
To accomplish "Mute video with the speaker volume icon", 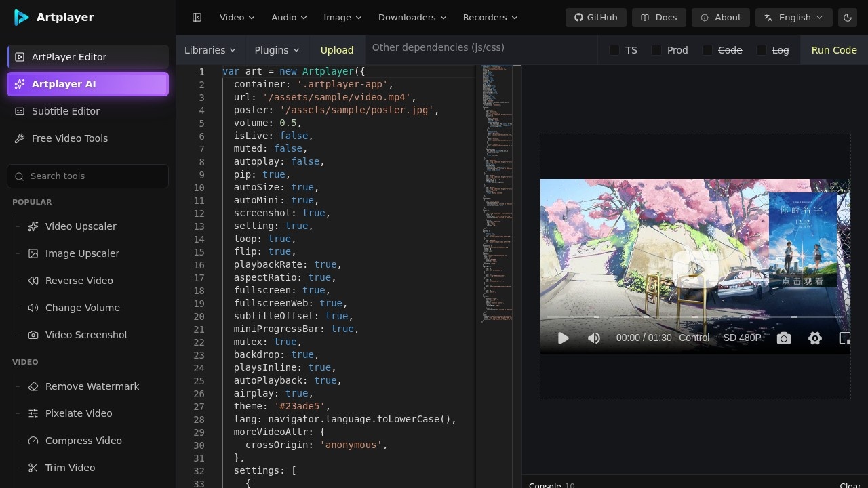I will (x=594, y=338).
